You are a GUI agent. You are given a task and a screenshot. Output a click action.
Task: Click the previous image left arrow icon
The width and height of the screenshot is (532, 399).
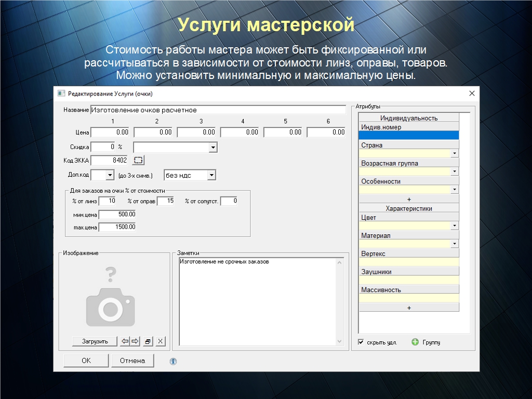point(125,341)
